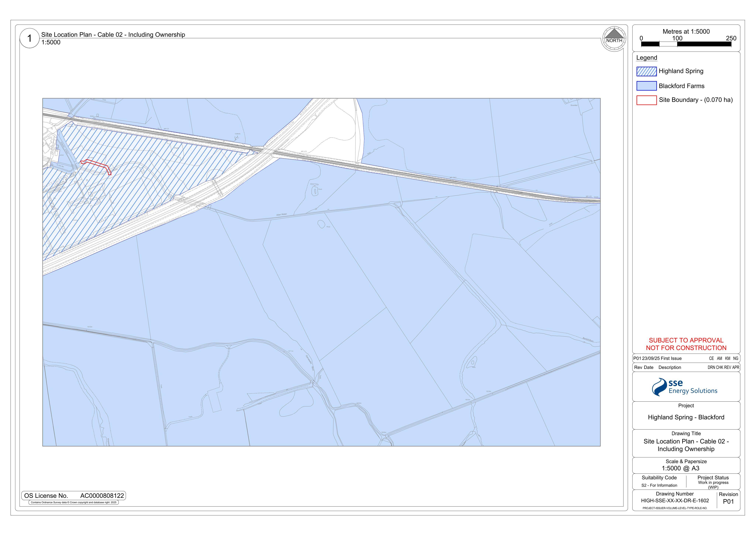Screen dimensions: 756x535
Task: Click the Ordnance Survey copyright notice
Action: (x=74, y=503)
